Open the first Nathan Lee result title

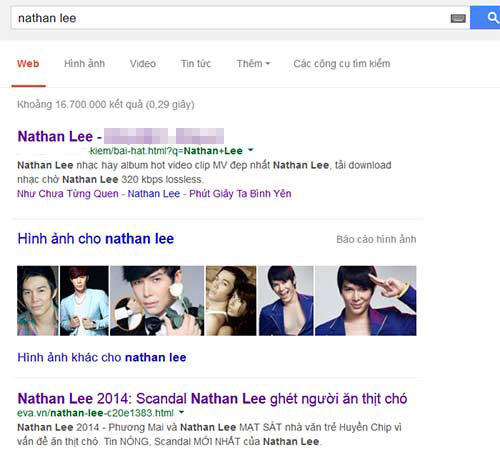pyautogui.click(x=121, y=136)
